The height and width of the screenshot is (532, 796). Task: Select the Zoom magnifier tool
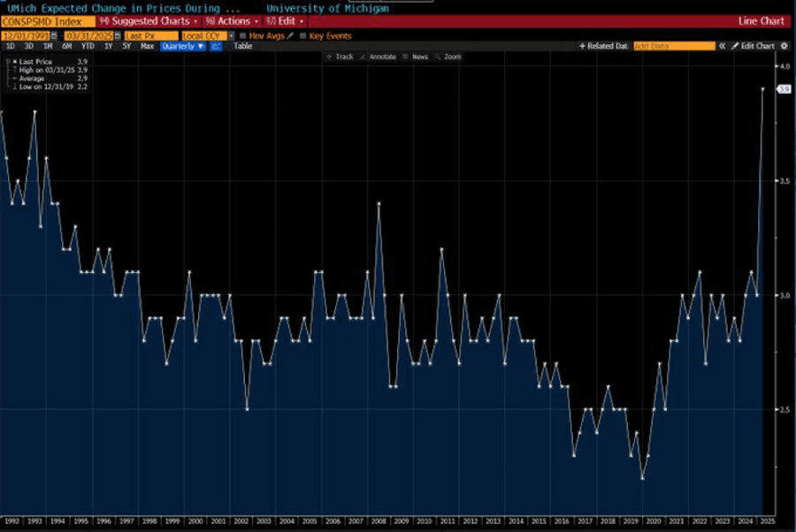(x=448, y=57)
